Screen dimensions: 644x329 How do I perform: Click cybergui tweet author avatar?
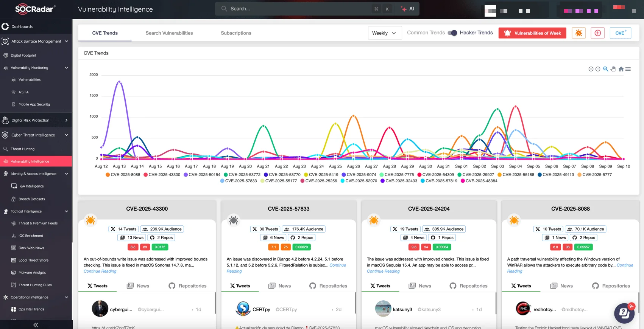click(100, 309)
